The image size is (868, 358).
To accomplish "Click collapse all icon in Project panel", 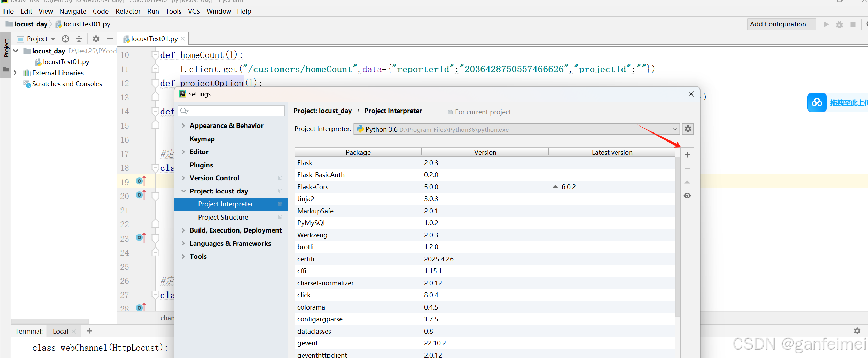I will (x=79, y=39).
